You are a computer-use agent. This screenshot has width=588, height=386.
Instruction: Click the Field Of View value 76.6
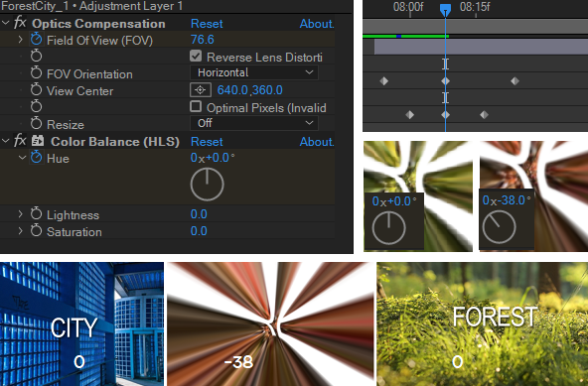point(203,40)
